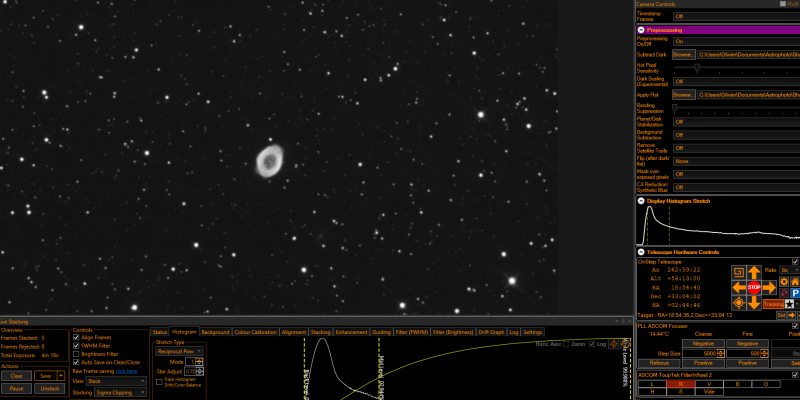The width and height of the screenshot is (800, 400).
Task: Click the Refocus button
Action: (x=659, y=363)
